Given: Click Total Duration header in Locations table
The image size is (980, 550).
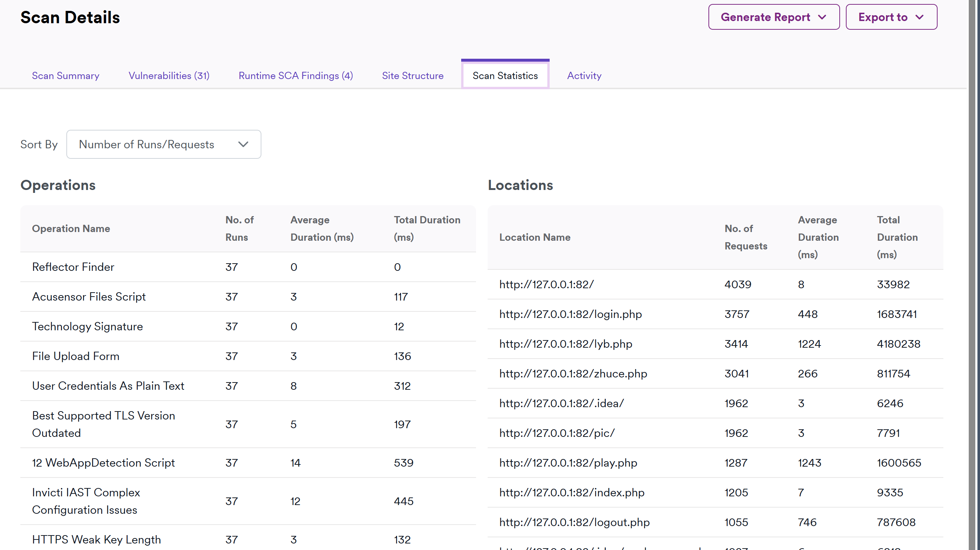Looking at the screenshot, I should click(897, 237).
